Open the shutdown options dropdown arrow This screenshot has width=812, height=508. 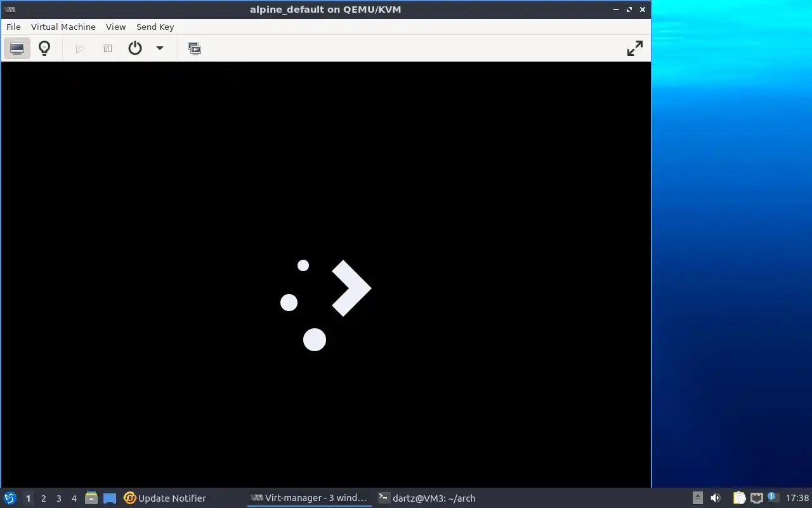click(160, 48)
